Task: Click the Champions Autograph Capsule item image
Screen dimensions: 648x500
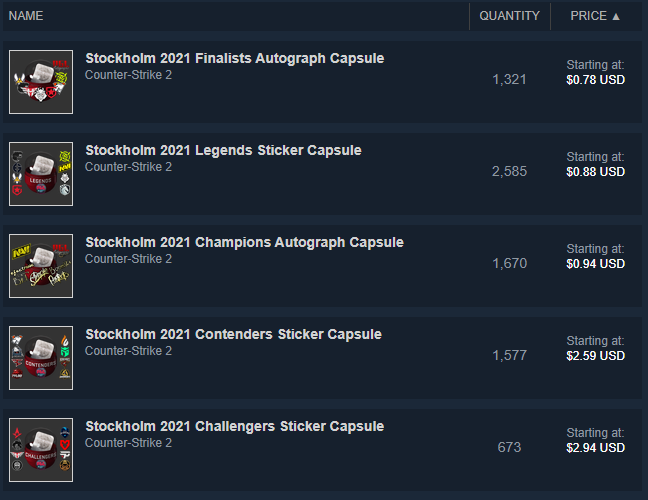Action: [41, 266]
